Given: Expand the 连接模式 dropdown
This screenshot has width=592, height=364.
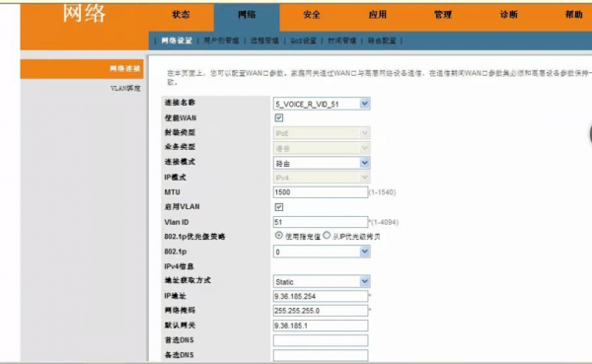Looking at the screenshot, I should click(x=322, y=163).
